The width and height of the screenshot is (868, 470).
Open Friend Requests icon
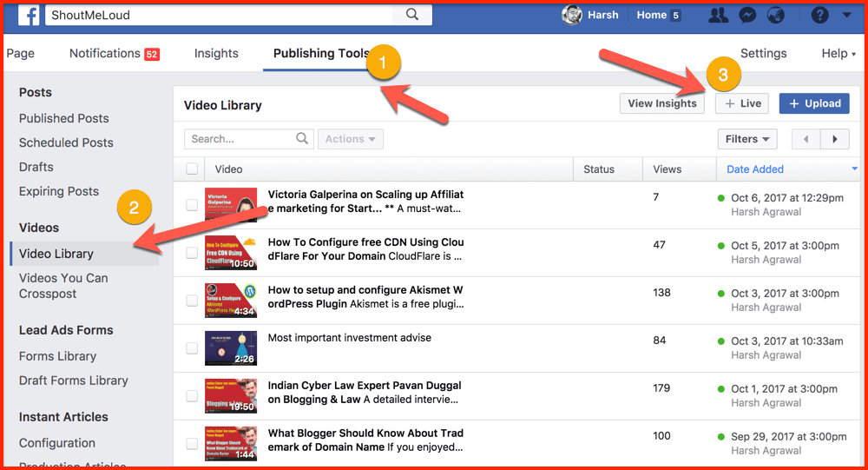[718, 16]
